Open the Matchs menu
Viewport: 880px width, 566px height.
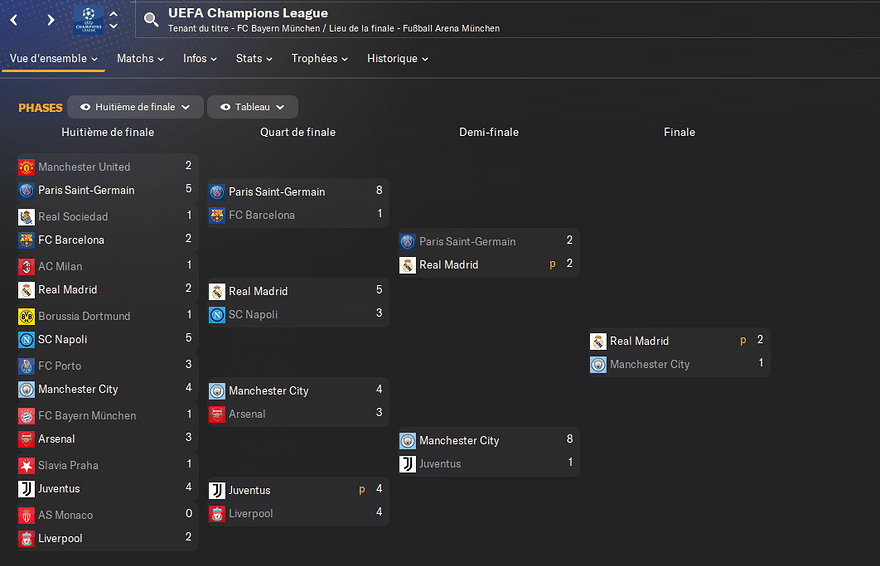[x=140, y=59]
